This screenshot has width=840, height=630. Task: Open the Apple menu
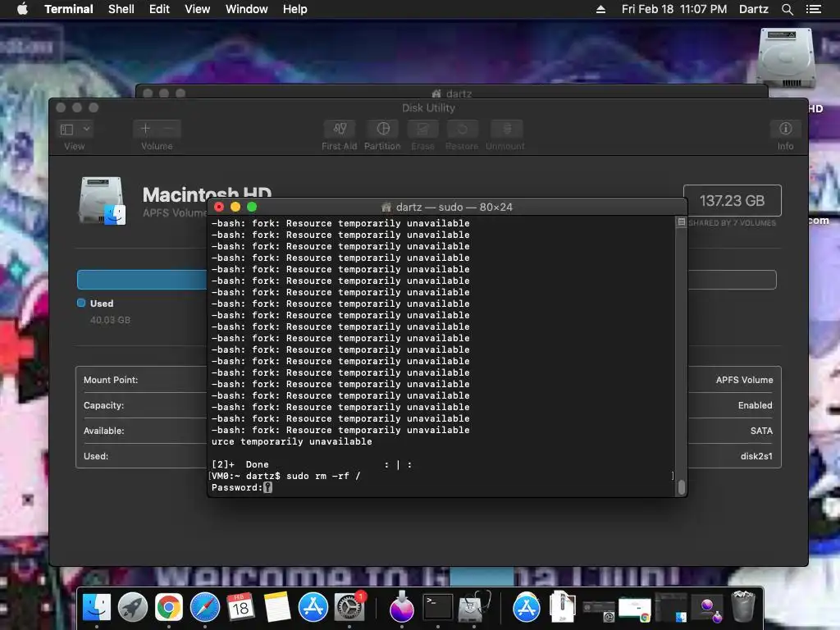[x=22, y=9]
